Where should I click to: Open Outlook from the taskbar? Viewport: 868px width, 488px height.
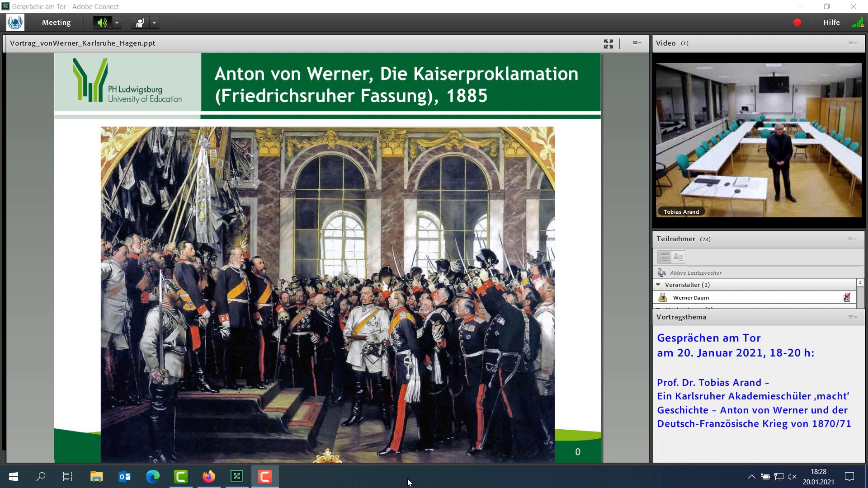coord(124,476)
